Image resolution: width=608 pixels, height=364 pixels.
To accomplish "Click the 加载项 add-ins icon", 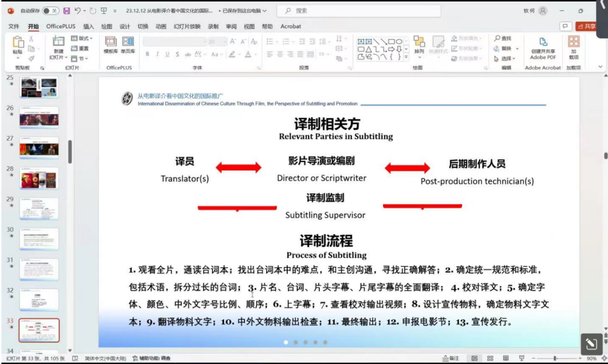I will tap(573, 47).
